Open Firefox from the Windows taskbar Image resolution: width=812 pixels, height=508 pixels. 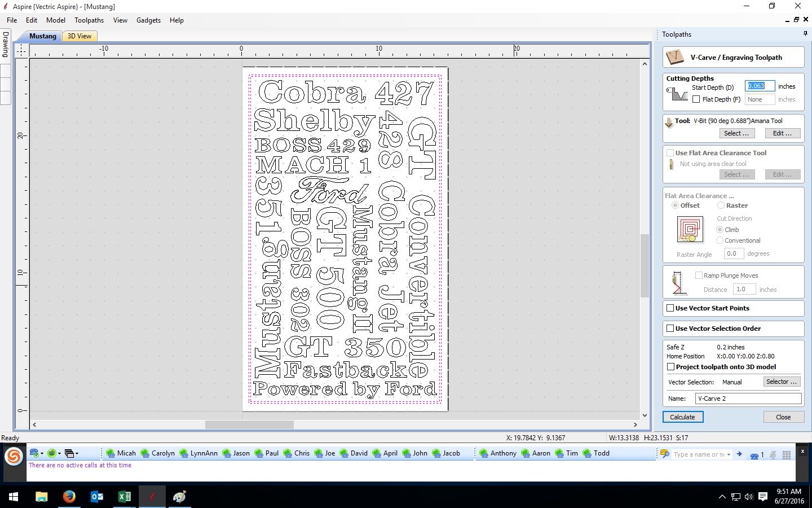pyautogui.click(x=69, y=496)
